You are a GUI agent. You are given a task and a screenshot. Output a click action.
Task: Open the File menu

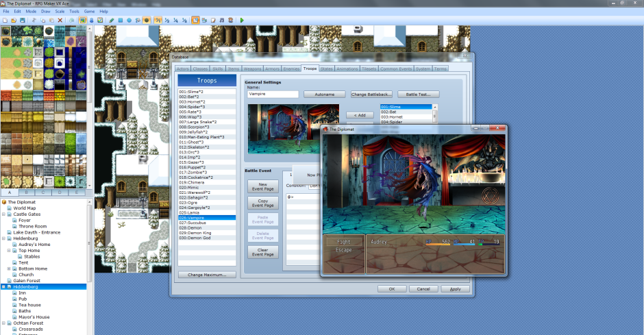pyautogui.click(x=6, y=12)
